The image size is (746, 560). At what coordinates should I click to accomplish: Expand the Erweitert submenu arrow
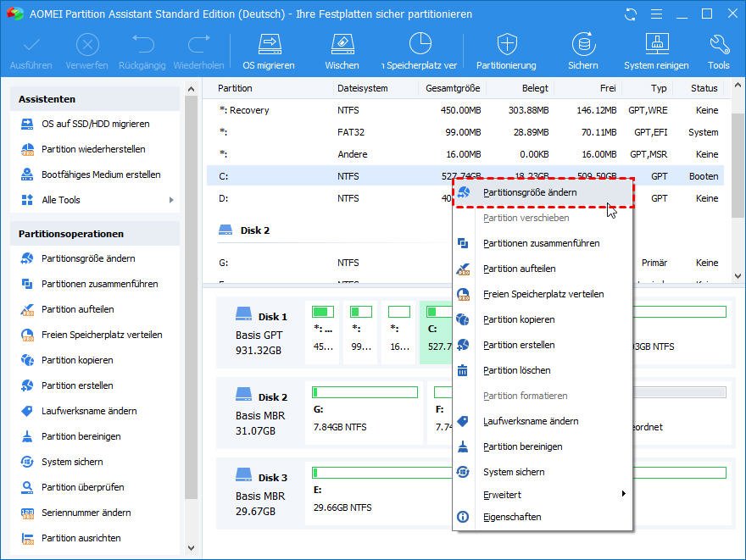(x=623, y=494)
